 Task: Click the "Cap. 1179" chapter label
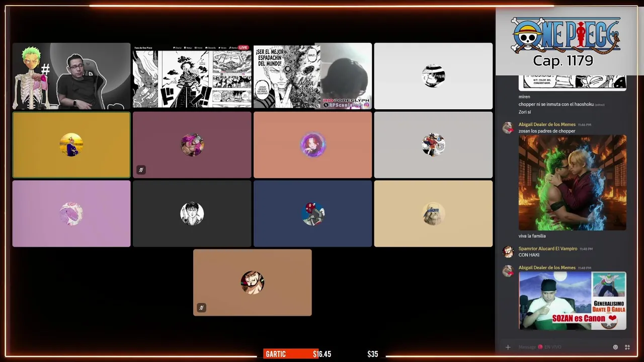(x=563, y=61)
